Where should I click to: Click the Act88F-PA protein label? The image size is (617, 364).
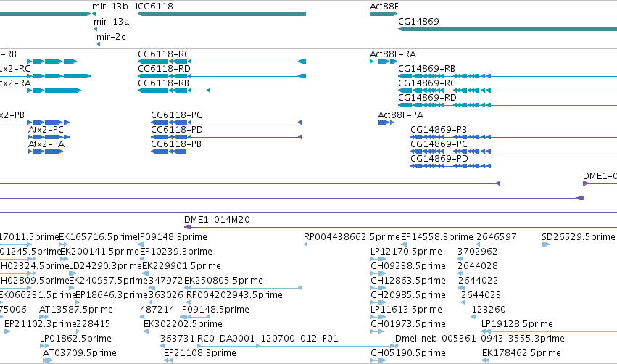coord(400,115)
